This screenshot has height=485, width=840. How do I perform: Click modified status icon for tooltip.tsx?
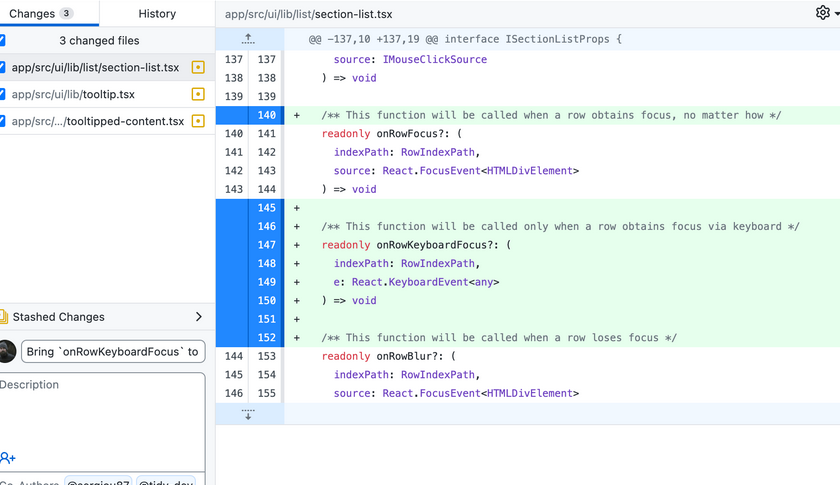tap(198, 94)
